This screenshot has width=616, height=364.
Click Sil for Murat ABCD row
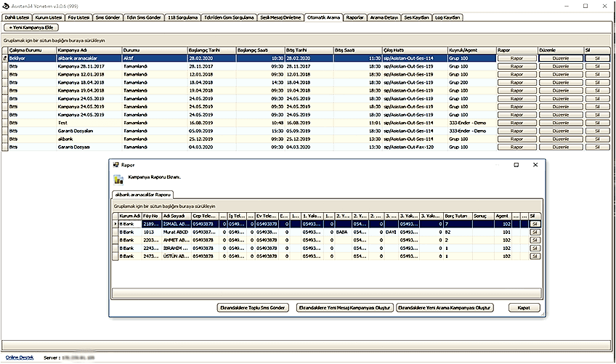pyautogui.click(x=535, y=232)
